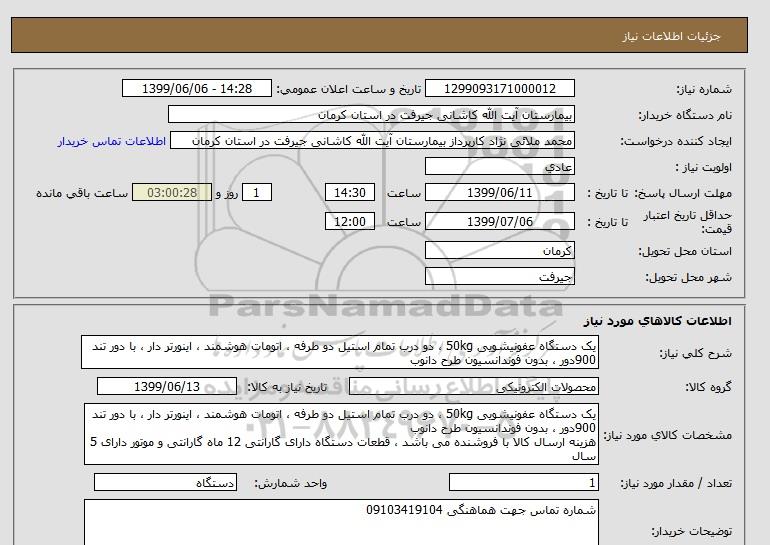Image resolution: width=770 pixels, height=545 pixels.
Task: Click the goods specification text area
Action: click(341, 434)
